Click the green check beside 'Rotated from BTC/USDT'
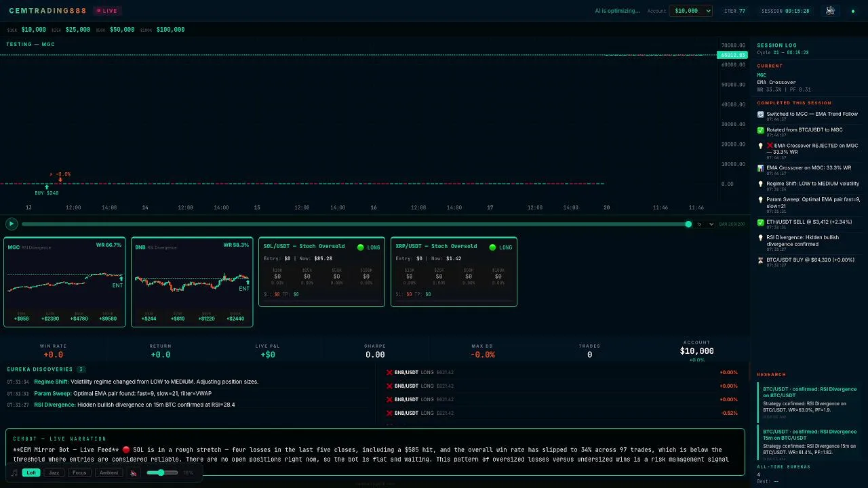The width and height of the screenshot is (868, 488). (x=761, y=130)
